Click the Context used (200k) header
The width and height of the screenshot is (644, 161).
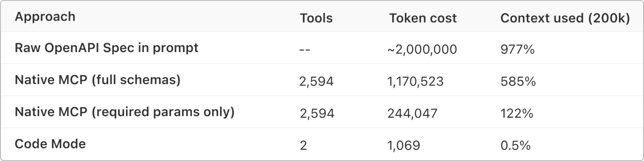point(565,18)
